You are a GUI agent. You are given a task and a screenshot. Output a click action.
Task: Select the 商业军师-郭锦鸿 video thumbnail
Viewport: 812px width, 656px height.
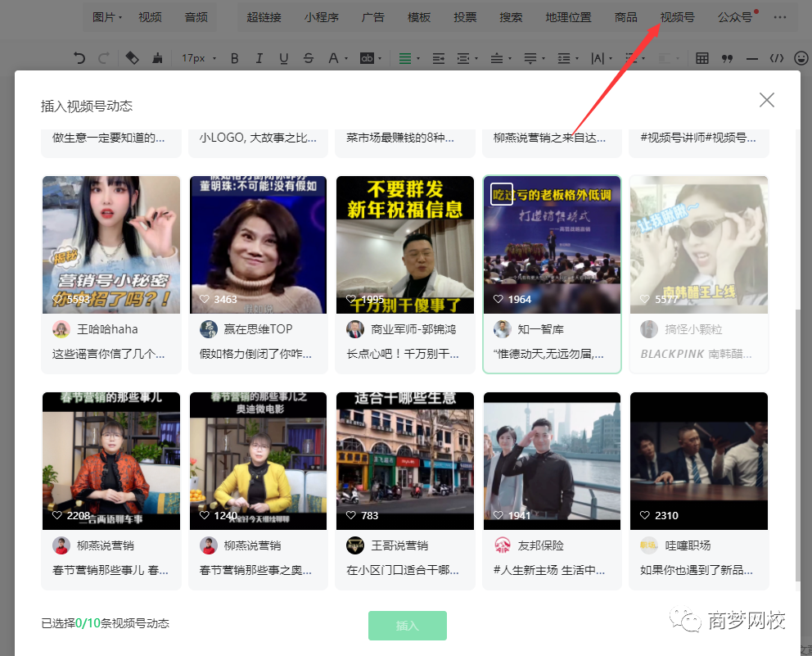point(405,245)
